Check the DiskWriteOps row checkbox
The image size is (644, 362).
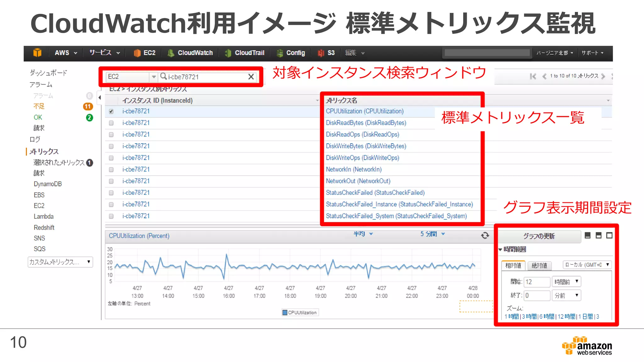coord(111,158)
